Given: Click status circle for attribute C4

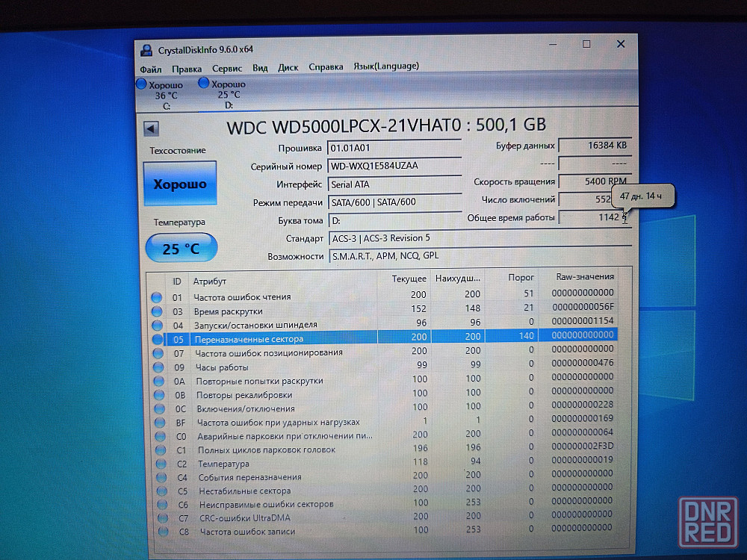Looking at the screenshot, I should [x=162, y=478].
